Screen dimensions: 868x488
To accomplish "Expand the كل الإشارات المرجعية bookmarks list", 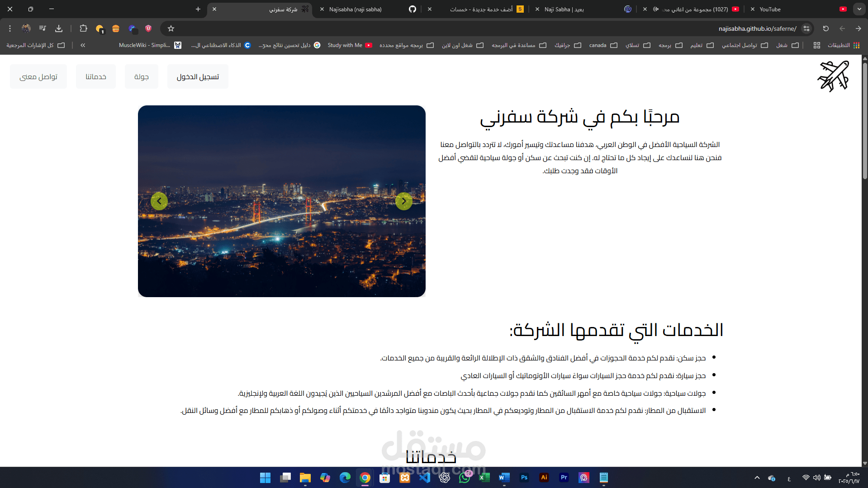I will tap(34, 45).
